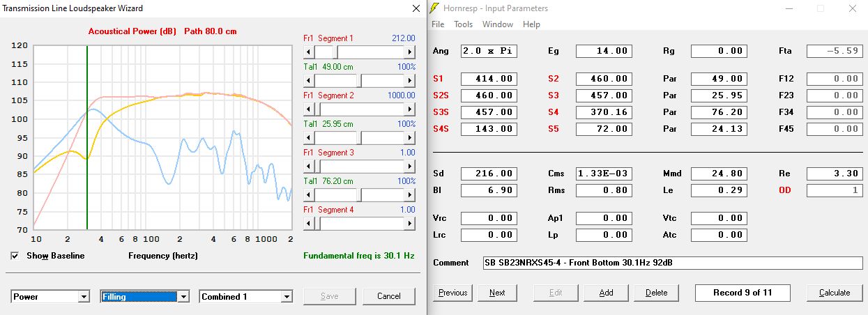This screenshot has width=868, height=315.
Task: Click right arrow of Fr1 Segment 2 slider
Action: (410, 109)
